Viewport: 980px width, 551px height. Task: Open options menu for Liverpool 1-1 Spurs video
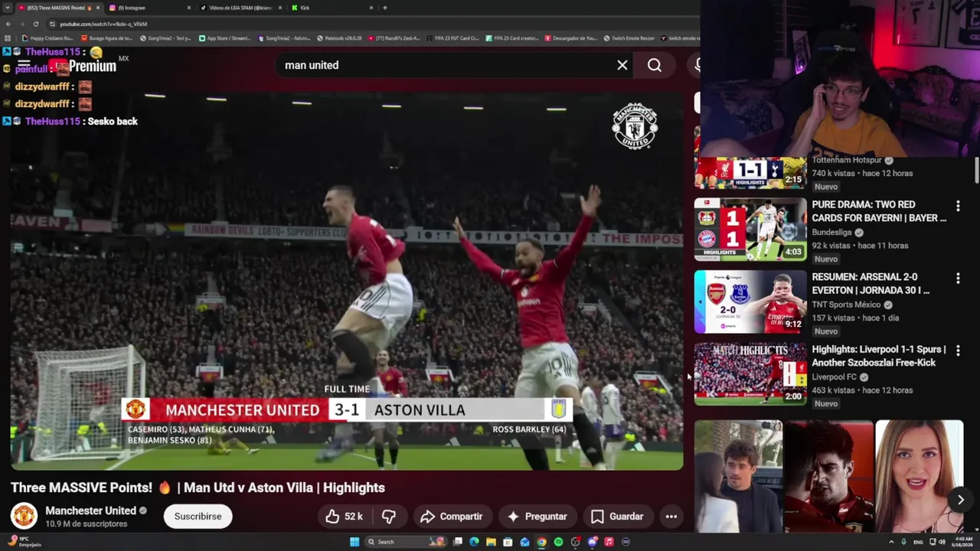(x=958, y=351)
